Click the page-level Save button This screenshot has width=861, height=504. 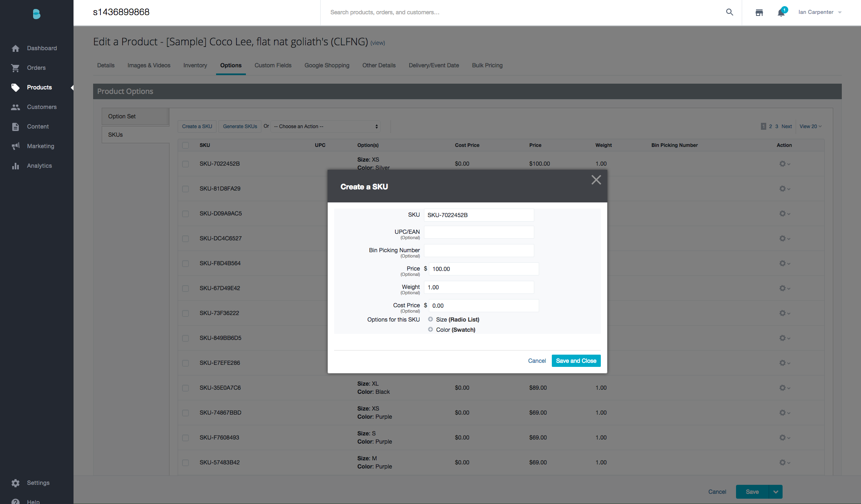752,492
